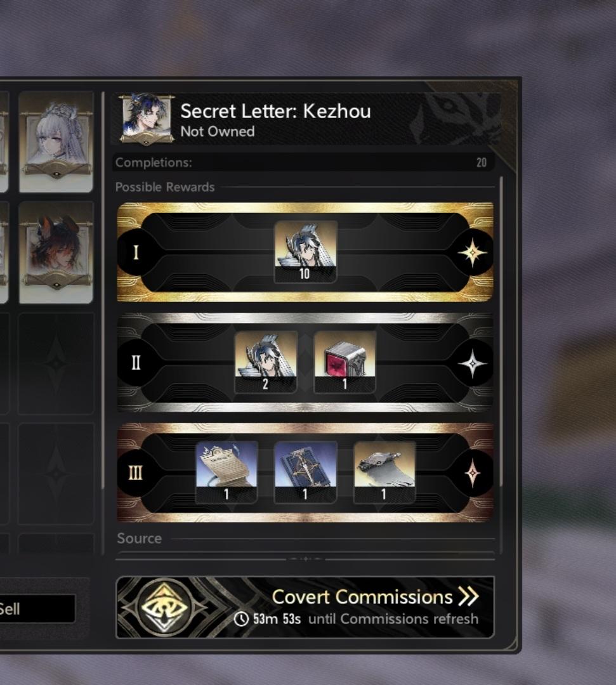Click the silver scroll reward in tier III
Image resolution: width=616 pixels, height=685 pixels.
coord(384,472)
